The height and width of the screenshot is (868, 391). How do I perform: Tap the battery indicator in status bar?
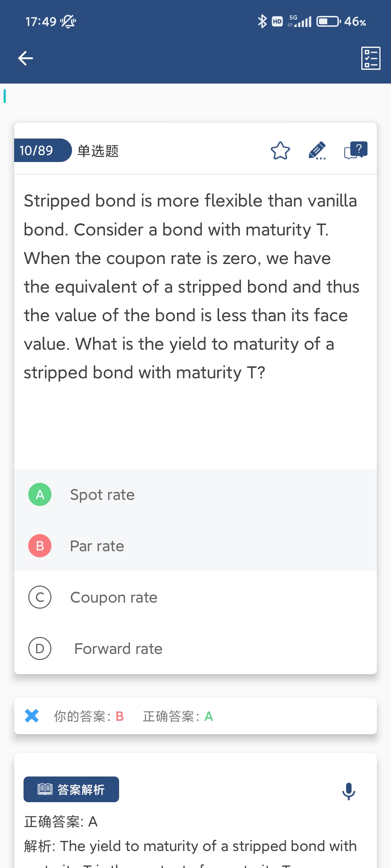tap(328, 22)
